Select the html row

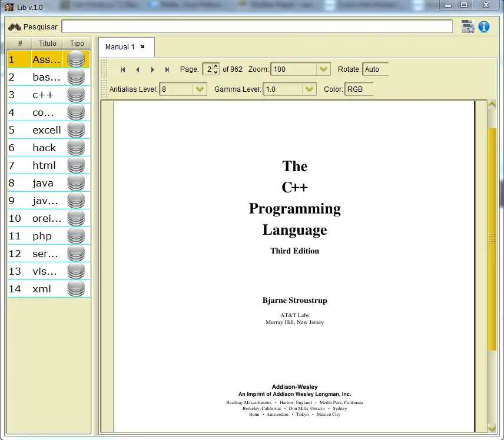point(48,165)
